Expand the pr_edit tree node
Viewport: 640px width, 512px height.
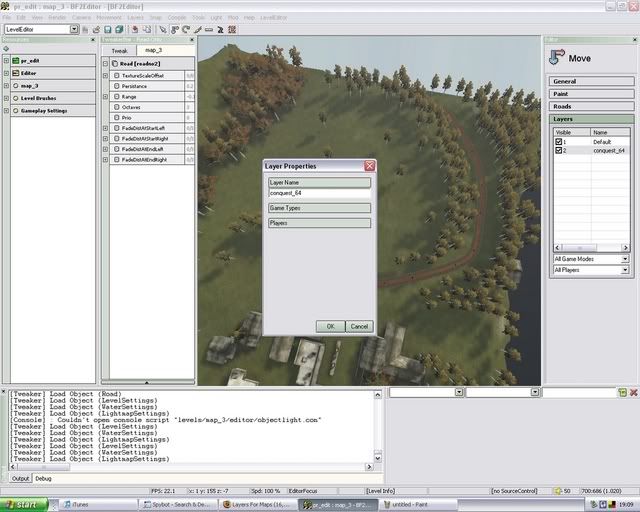pos(6,60)
